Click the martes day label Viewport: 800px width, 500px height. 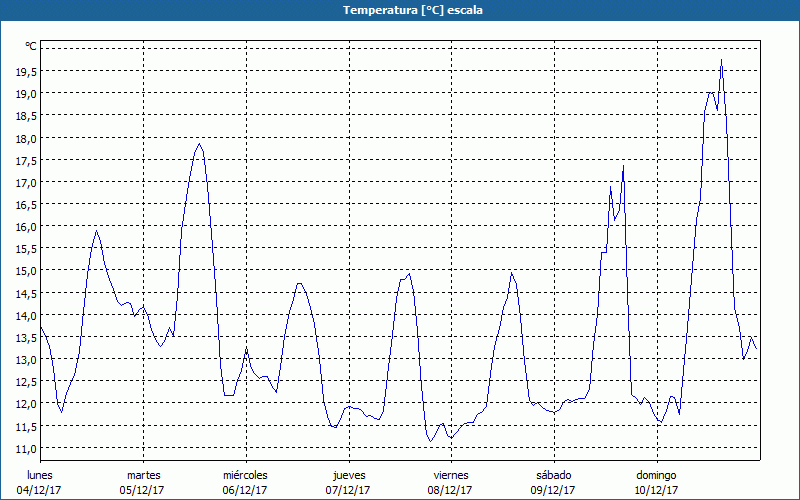(143, 474)
